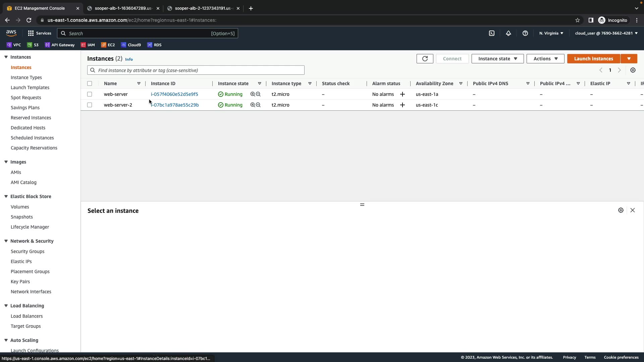
Task: Open the Instance state dropdown
Action: tap(497, 59)
